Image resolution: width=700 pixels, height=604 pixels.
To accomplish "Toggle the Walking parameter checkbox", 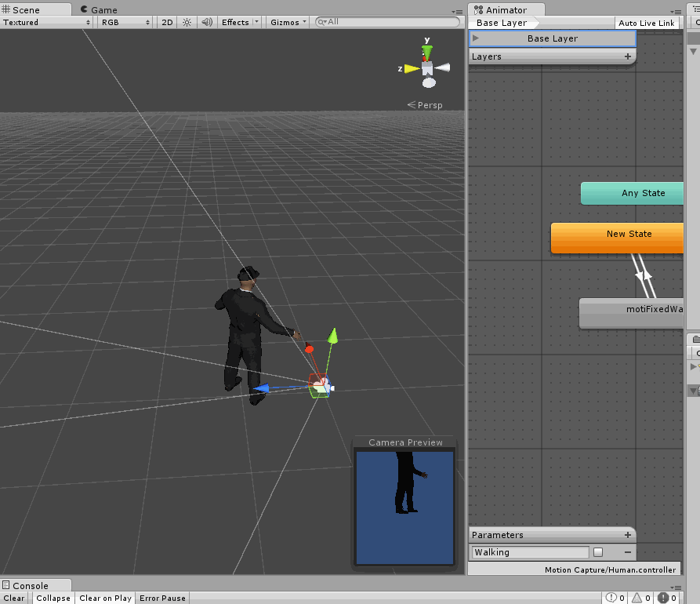I will coord(598,552).
